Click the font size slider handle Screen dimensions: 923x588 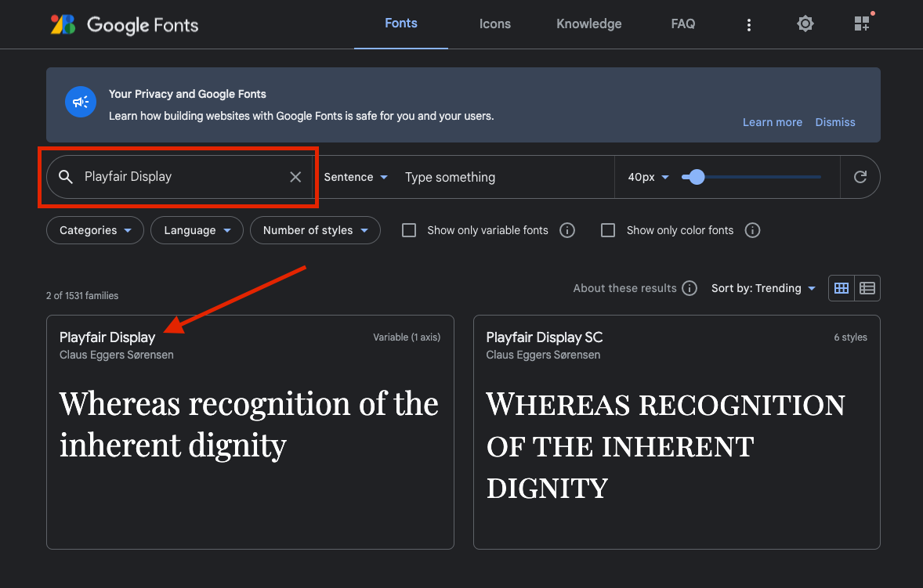click(697, 177)
